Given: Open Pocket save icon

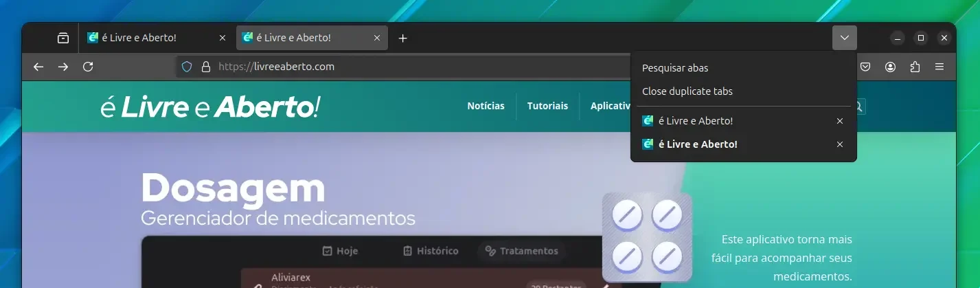Looking at the screenshot, I should [866, 67].
